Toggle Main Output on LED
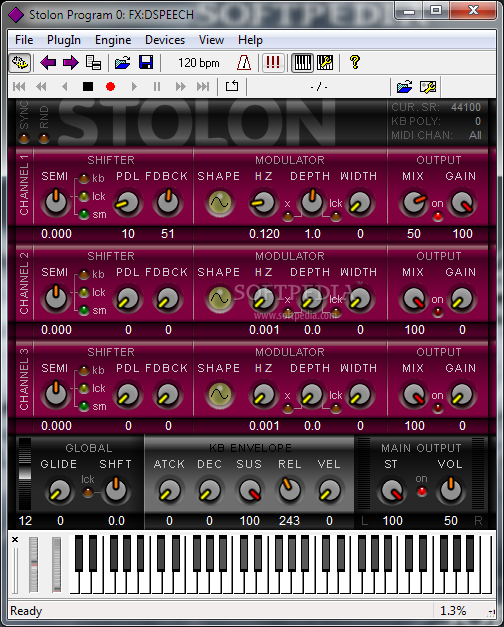Screen dimensions: 504x627 [x=421, y=492]
